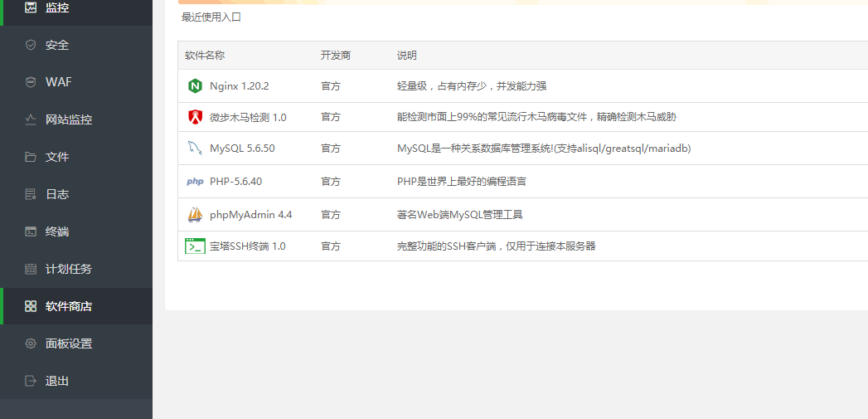Open phpMyAdmin 4.4 software link
Viewport: 868px width, 419px height.
(x=250, y=215)
